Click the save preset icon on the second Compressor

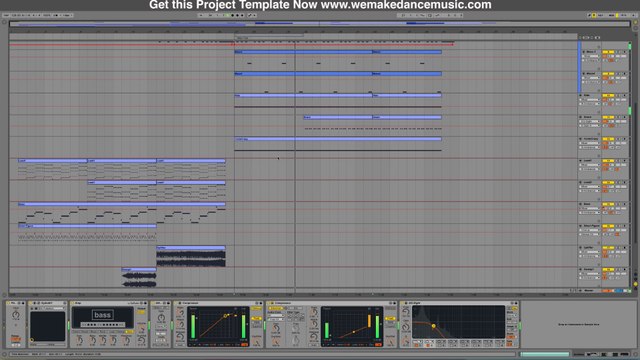pos(394,303)
